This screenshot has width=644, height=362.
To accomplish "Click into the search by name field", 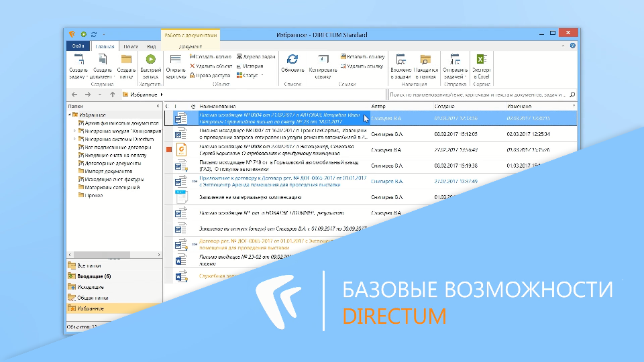I will point(478,95).
